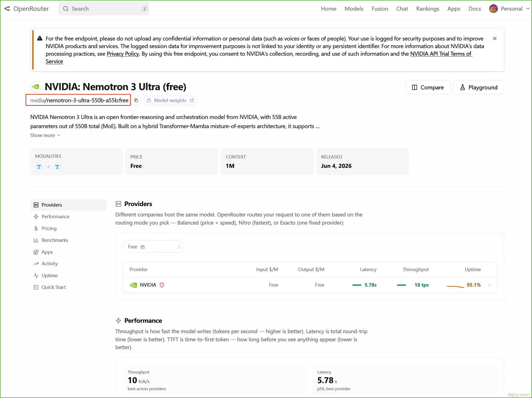
Task: Open the Privacy Policy link
Action: [x=123, y=54]
